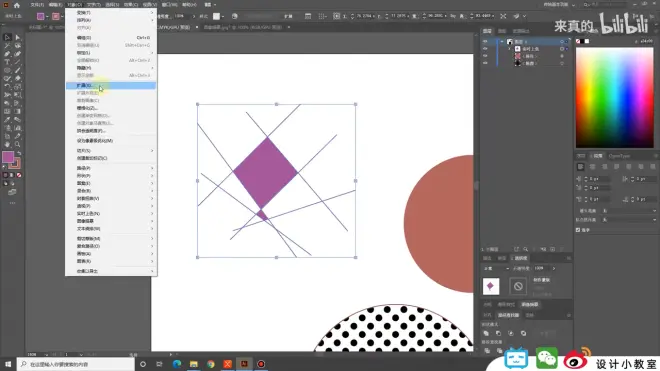Toggle visibility of 实时上色 sublayer
660x371 pixels.
click(485, 49)
